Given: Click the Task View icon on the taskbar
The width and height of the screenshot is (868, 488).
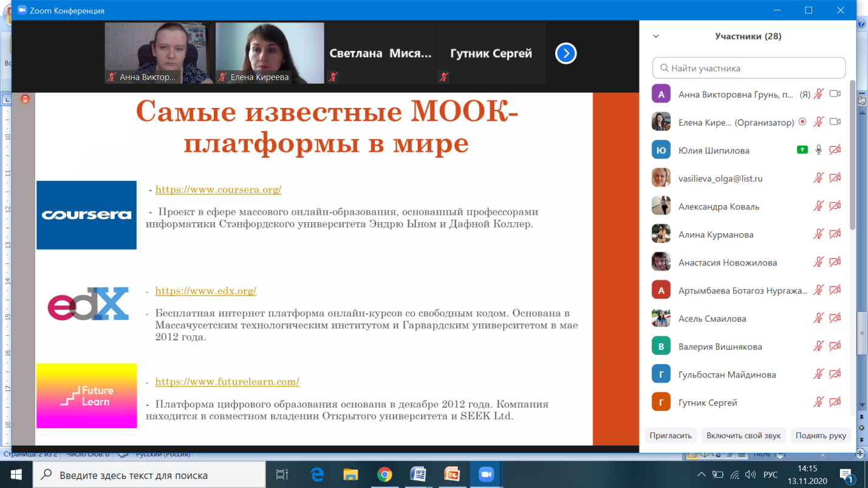Looking at the screenshot, I should (x=282, y=475).
